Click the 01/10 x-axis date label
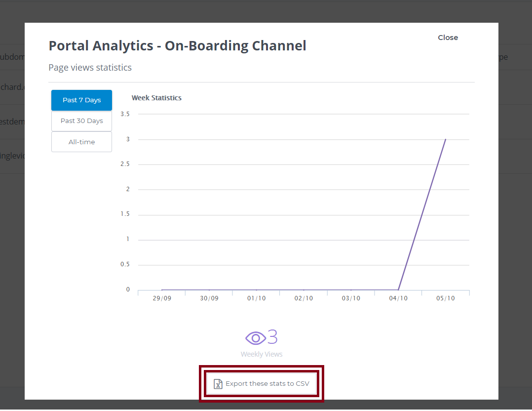The width and height of the screenshot is (532, 411). click(x=256, y=299)
